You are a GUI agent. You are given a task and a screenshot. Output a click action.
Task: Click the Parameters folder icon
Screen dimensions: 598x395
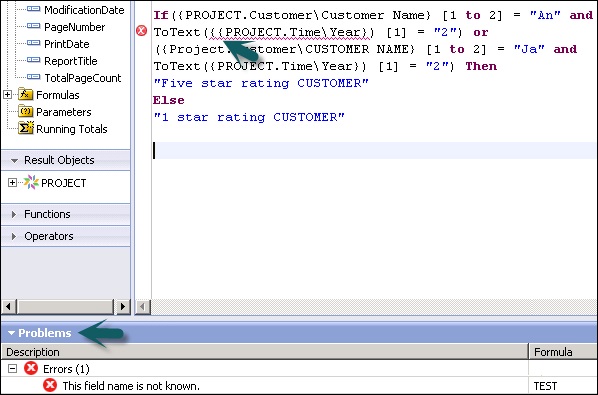click(x=26, y=111)
